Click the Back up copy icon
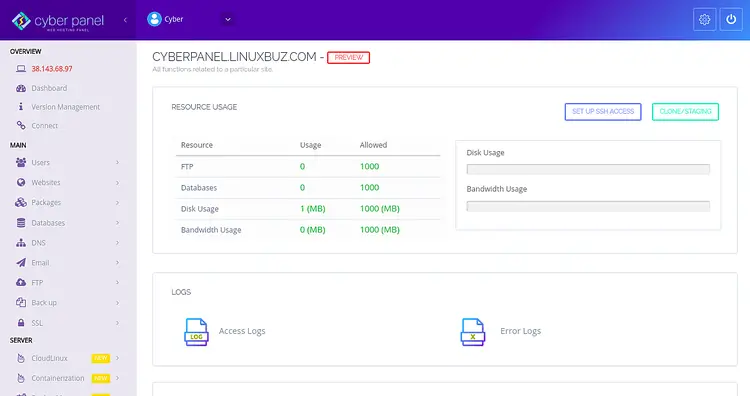The width and height of the screenshot is (750, 396). point(21,303)
